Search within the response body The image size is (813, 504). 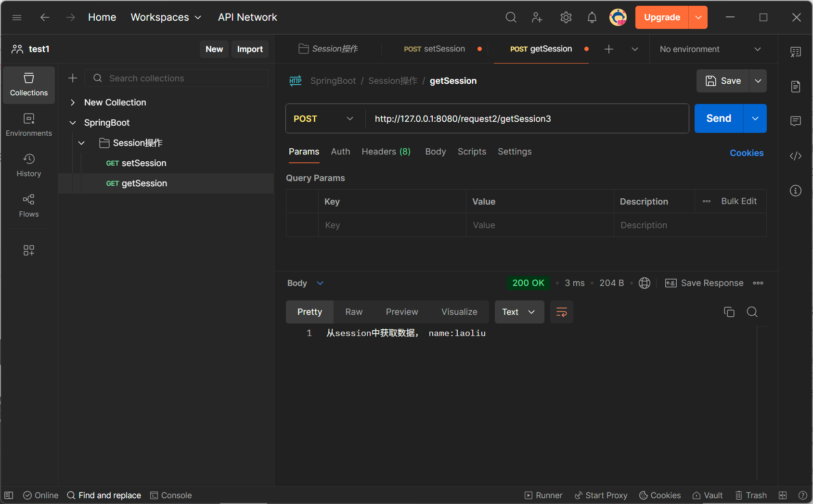pos(752,312)
